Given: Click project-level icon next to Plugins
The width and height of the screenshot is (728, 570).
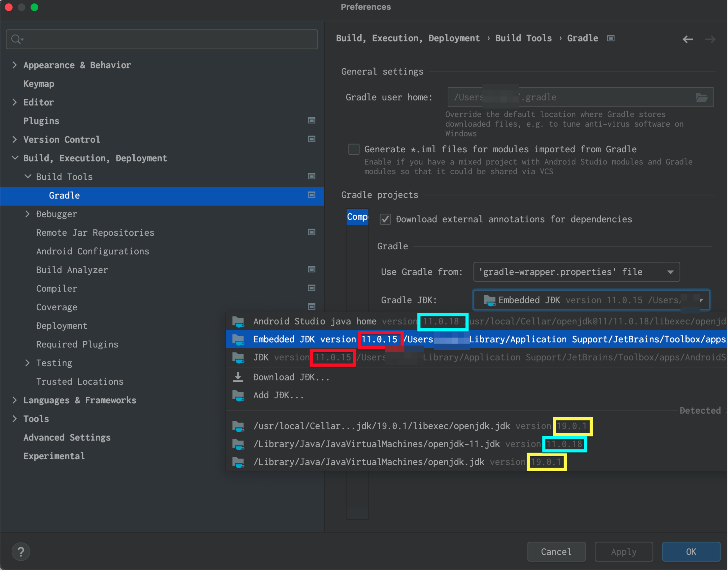Looking at the screenshot, I should tap(311, 121).
